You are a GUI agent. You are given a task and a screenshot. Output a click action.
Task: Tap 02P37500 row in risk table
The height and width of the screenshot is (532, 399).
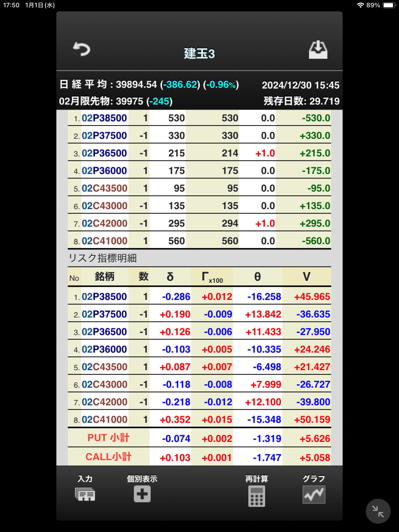point(104,314)
